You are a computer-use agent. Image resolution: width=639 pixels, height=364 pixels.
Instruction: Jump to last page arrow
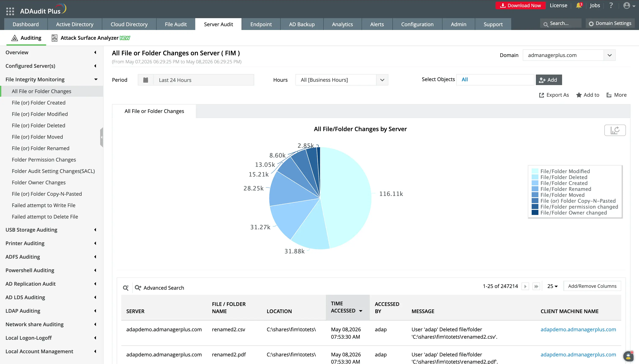(x=536, y=286)
